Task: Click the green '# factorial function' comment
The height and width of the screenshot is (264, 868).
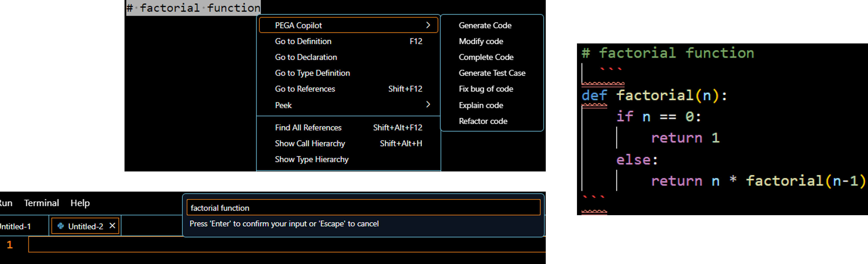Action: pos(668,53)
